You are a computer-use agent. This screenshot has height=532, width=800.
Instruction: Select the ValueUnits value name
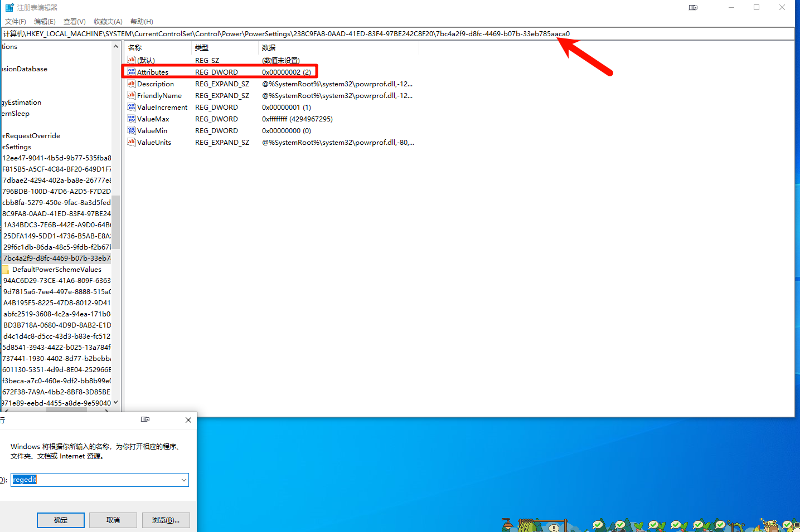click(x=154, y=142)
